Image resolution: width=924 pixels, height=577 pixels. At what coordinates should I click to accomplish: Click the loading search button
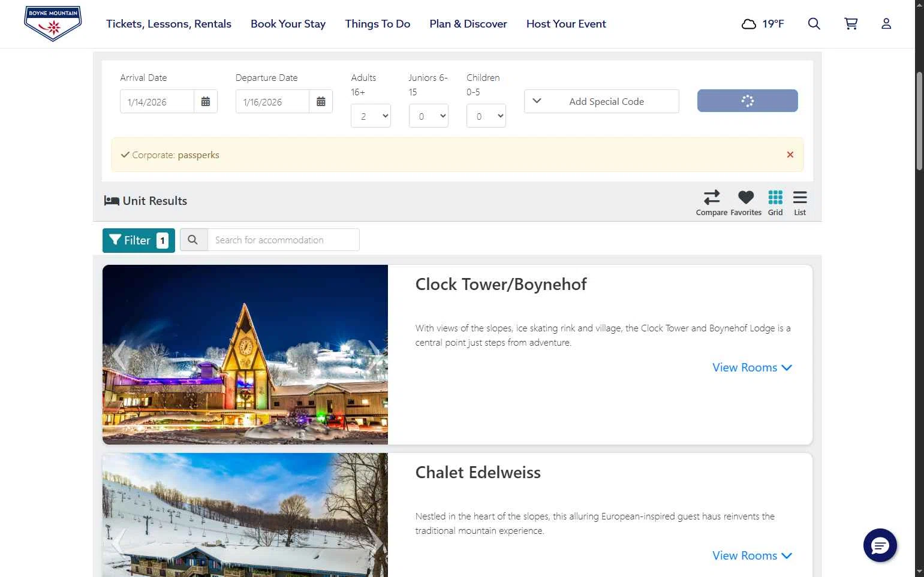[747, 101]
